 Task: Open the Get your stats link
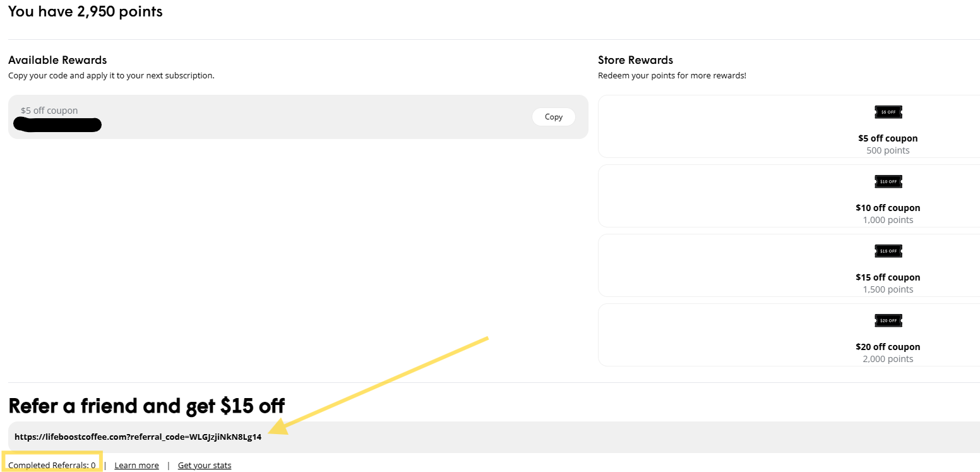[205, 466]
